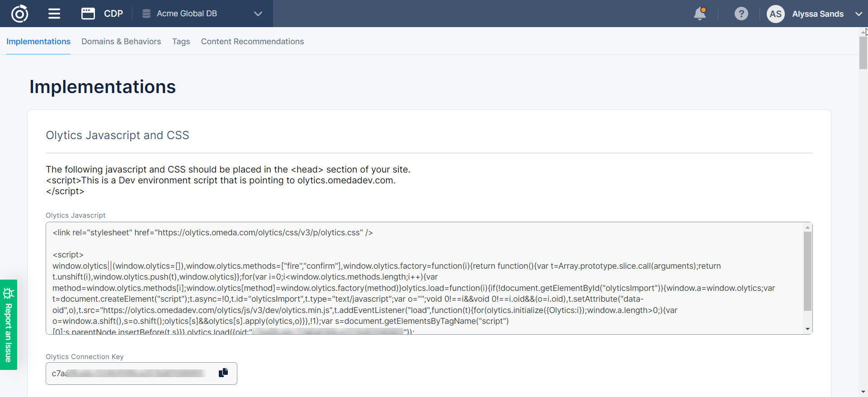Image resolution: width=868 pixels, height=397 pixels.
Task: Copy the Olytics Connection Key
Action: 223,373
